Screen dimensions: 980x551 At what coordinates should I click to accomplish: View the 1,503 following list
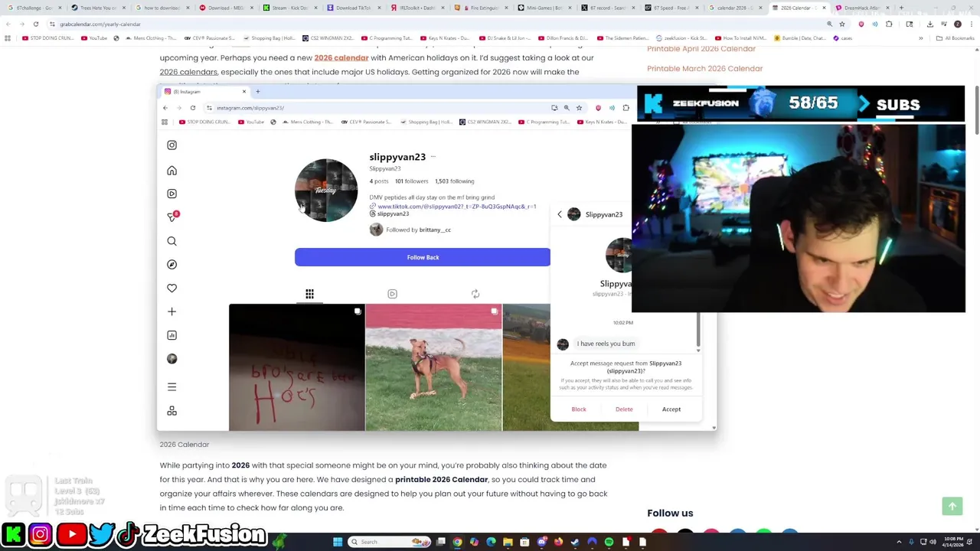pyautogui.click(x=454, y=181)
